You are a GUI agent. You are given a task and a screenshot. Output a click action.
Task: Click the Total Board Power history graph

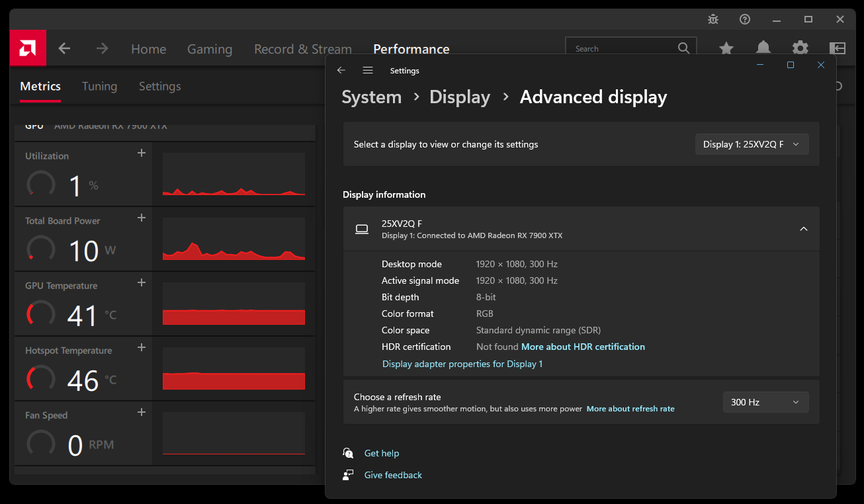(234, 239)
